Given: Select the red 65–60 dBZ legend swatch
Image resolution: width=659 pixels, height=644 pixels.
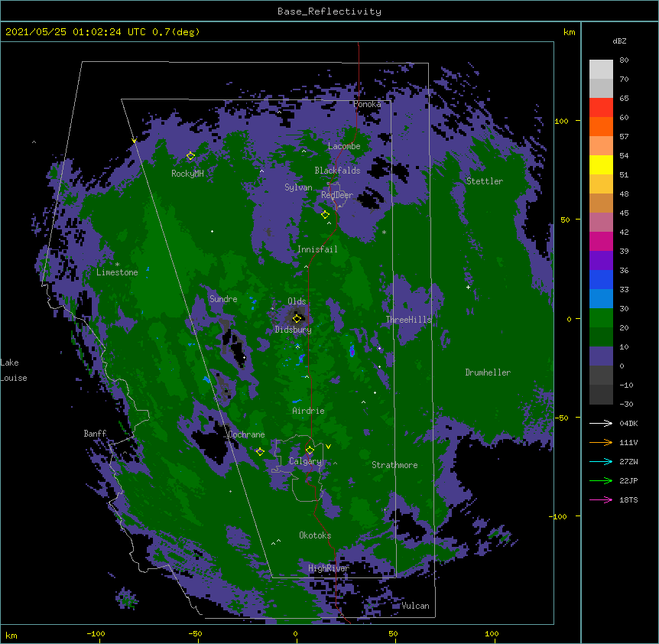Looking at the screenshot, I should pos(601,107).
